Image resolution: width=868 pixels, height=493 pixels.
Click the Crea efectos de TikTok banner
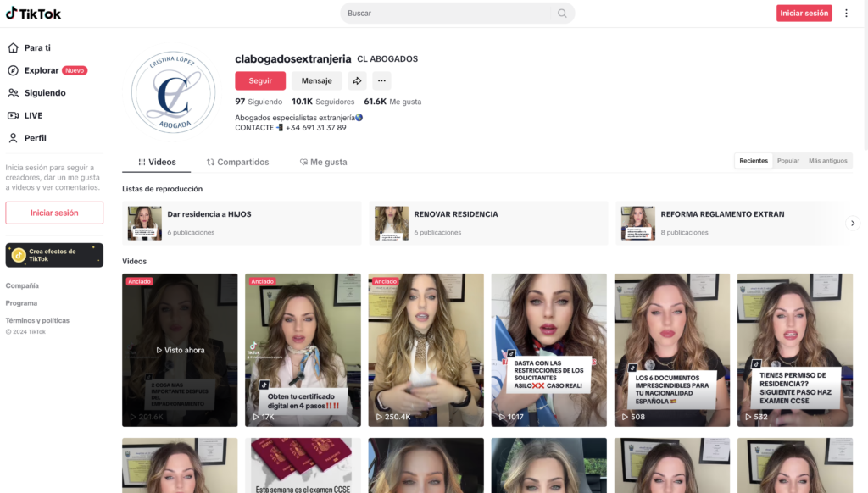pyautogui.click(x=54, y=255)
